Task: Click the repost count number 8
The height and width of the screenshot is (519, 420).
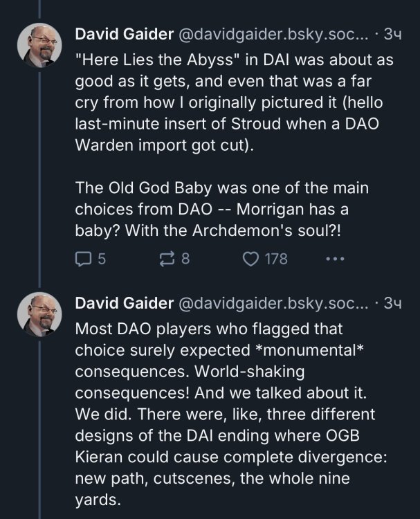Action: point(185,259)
